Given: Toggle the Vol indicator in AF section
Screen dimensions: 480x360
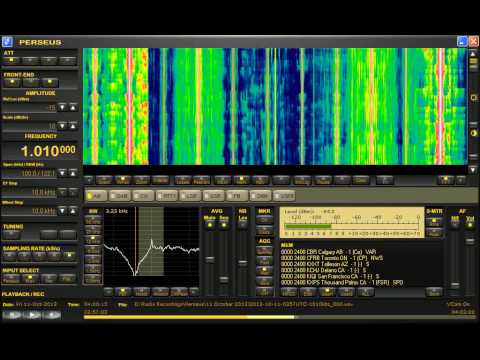Looking at the screenshot, I should (x=470, y=225).
